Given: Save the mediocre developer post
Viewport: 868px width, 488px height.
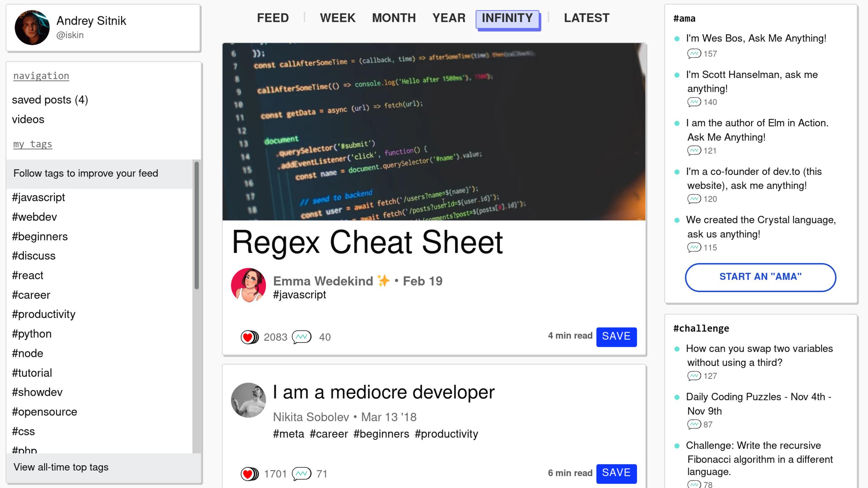Looking at the screenshot, I should coord(616,474).
